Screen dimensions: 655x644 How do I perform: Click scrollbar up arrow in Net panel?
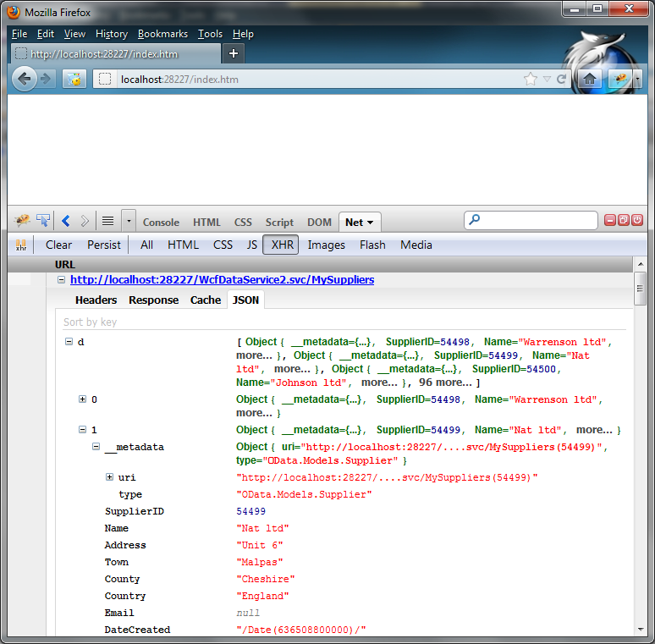tap(640, 264)
